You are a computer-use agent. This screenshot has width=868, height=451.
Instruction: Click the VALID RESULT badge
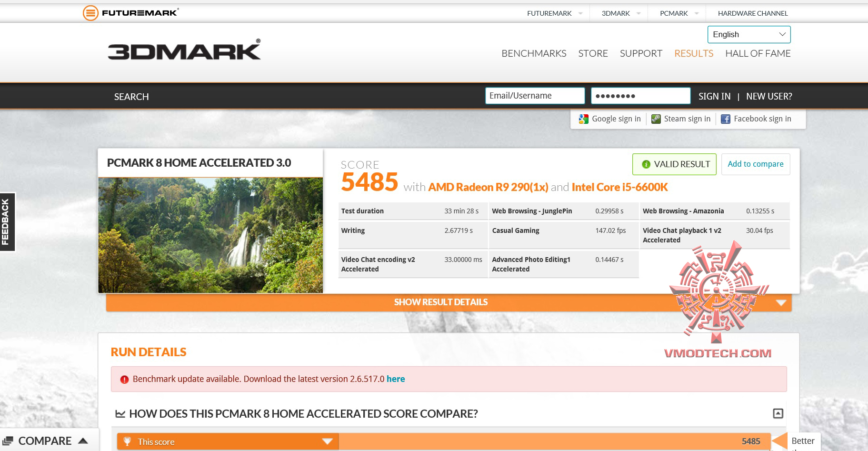pyautogui.click(x=674, y=164)
